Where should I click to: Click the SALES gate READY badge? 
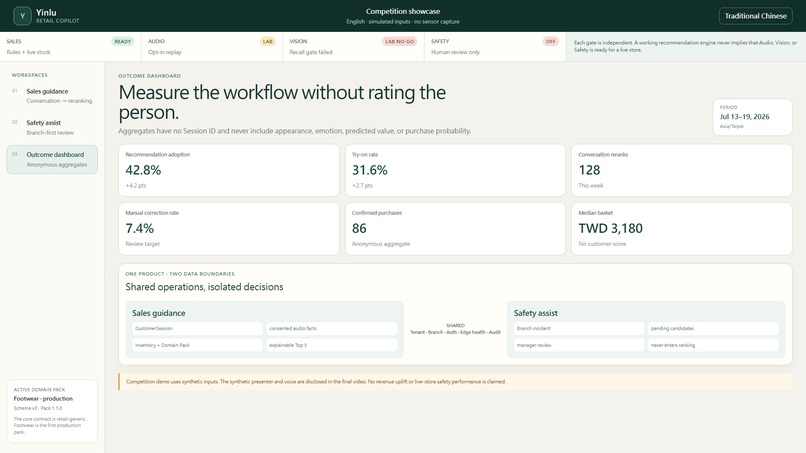pyautogui.click(x=123, y=42)
